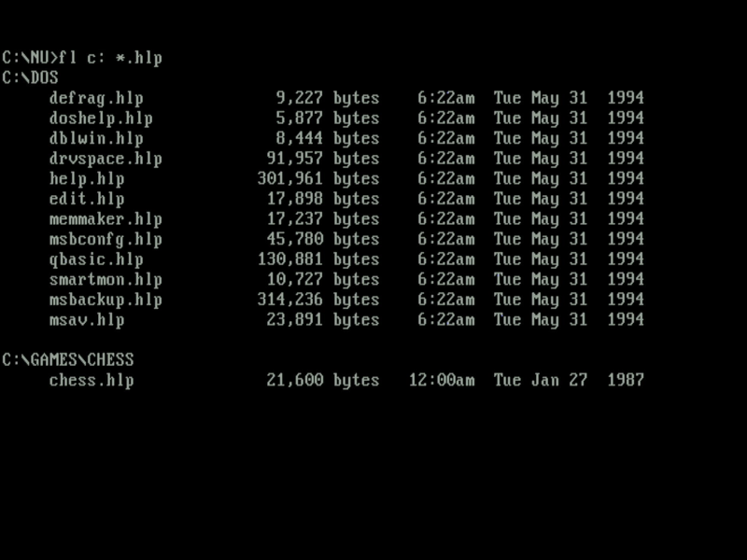Click the file name qbasic.hlp
The width and height of the screenshot is (747, 560).
click(x=96, y=259)
